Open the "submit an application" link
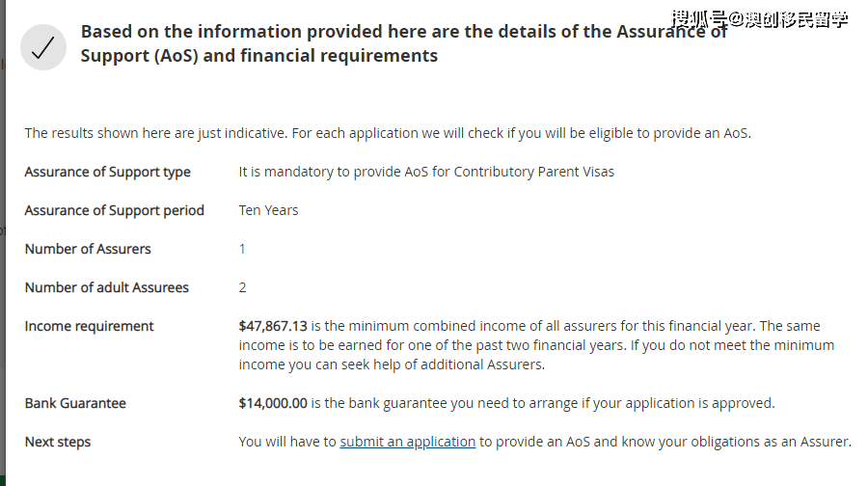This screenshot has width=868, height=486. coord(407,442)
